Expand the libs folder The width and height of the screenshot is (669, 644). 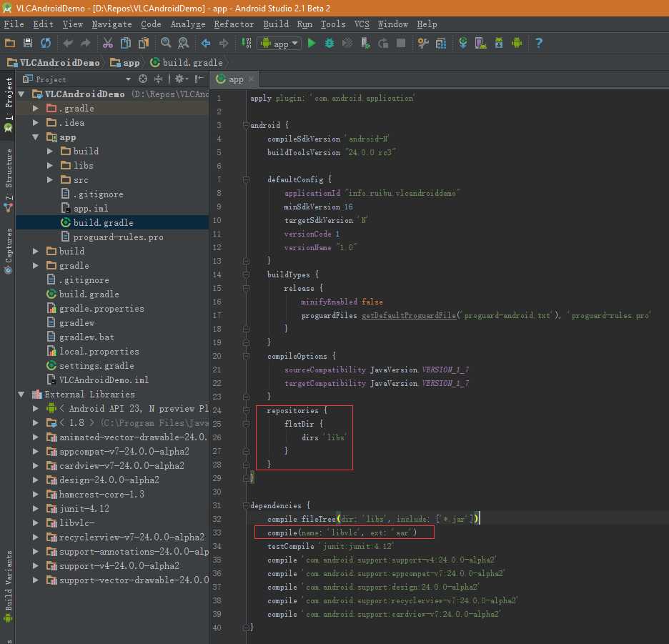tap(50, 166)
